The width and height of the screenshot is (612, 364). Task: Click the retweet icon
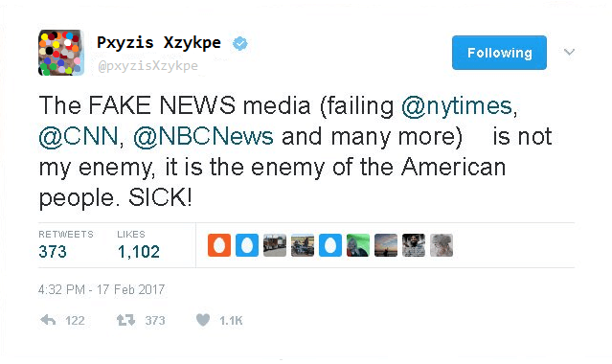(x=125, y=320)
